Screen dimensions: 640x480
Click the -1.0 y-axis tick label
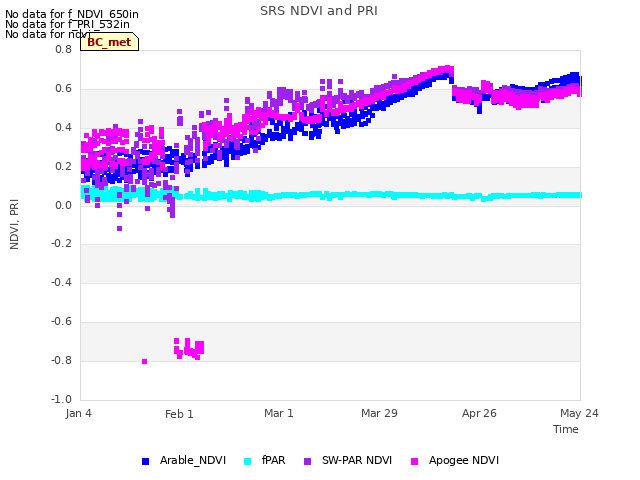click(x=61, y=399)
